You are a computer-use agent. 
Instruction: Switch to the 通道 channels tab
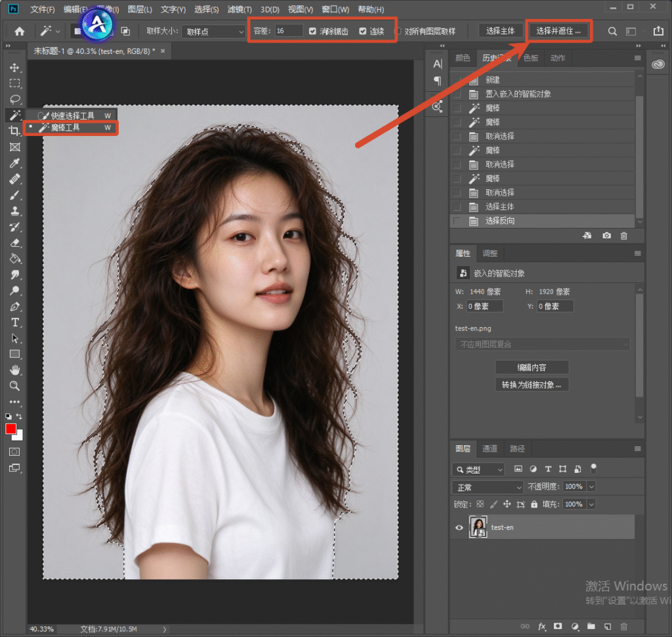point(490,449)
